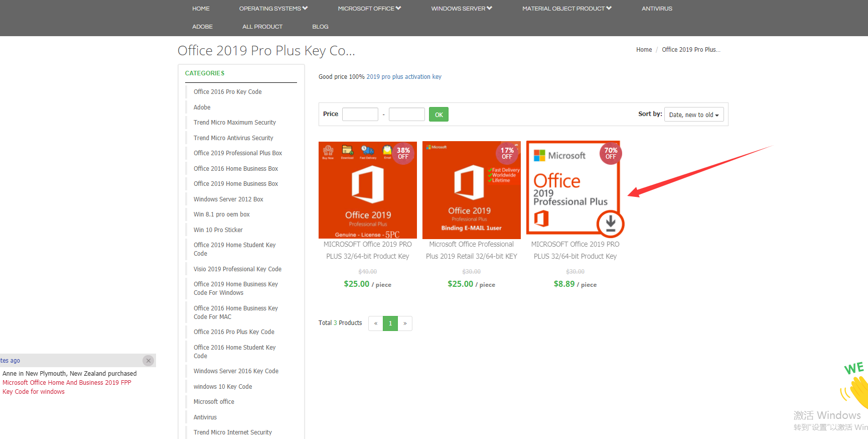Expand the OPERATING SYSTEMS menu
This screenshot has height=439, width=868.
273,9
